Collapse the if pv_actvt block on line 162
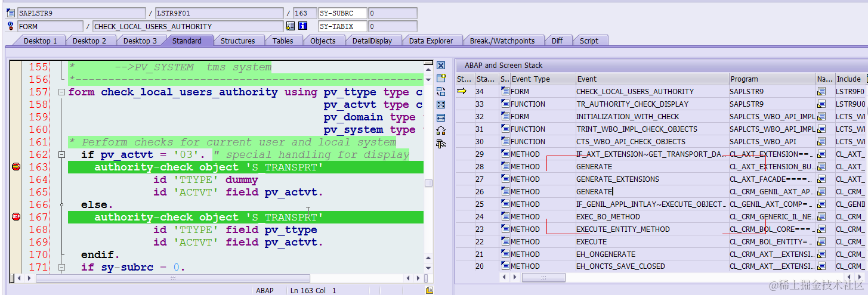The height and width of the screenshot is (295, 868). 61,155
